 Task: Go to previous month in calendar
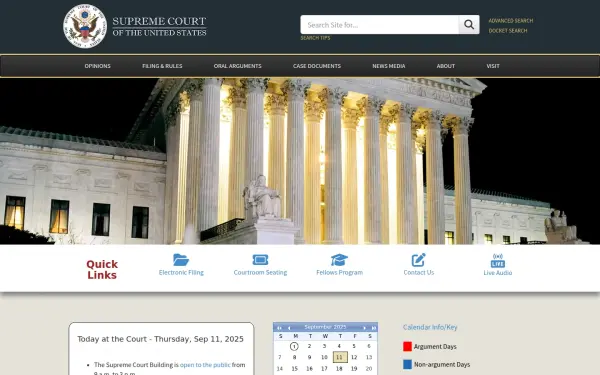[289, 328]
